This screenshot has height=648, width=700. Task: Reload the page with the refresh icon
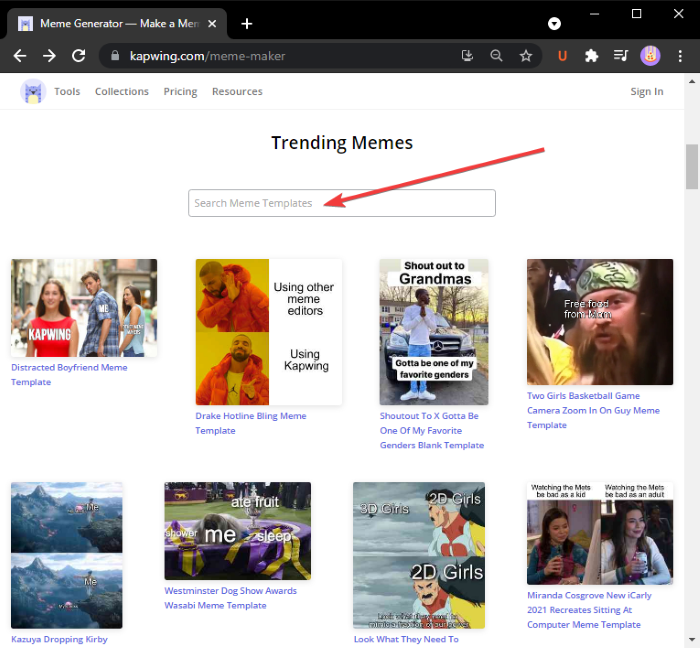click(x=77, y=56)
